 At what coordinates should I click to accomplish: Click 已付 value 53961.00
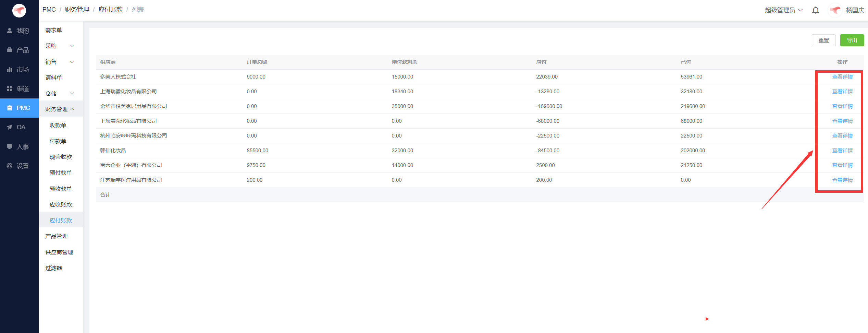pos(692,77)
